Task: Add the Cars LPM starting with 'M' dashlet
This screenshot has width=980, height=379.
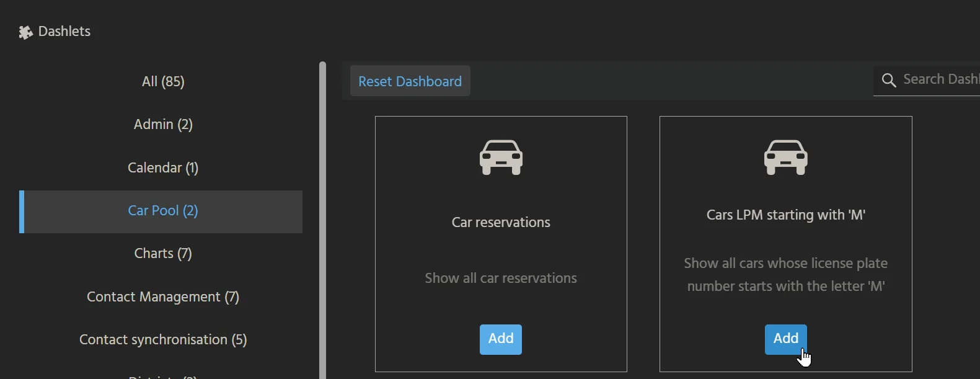Action: click(786, 339)
